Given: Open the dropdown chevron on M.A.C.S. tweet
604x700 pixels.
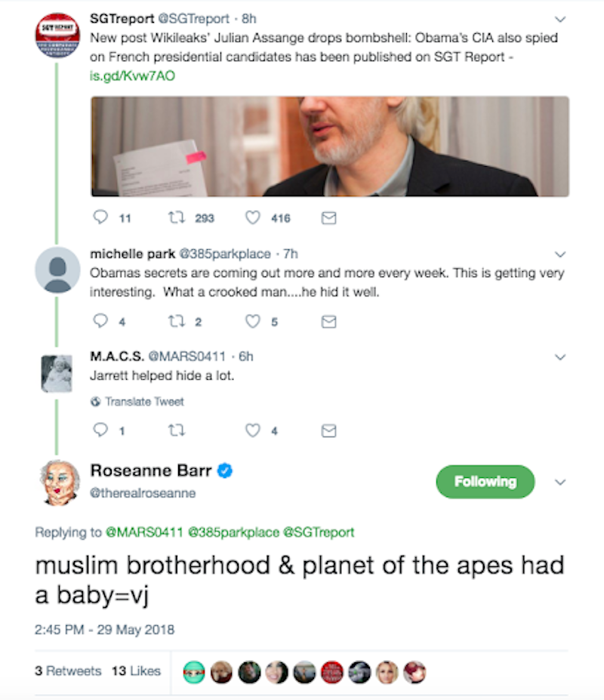Looking at the screenshot, I should click(560, 357).
